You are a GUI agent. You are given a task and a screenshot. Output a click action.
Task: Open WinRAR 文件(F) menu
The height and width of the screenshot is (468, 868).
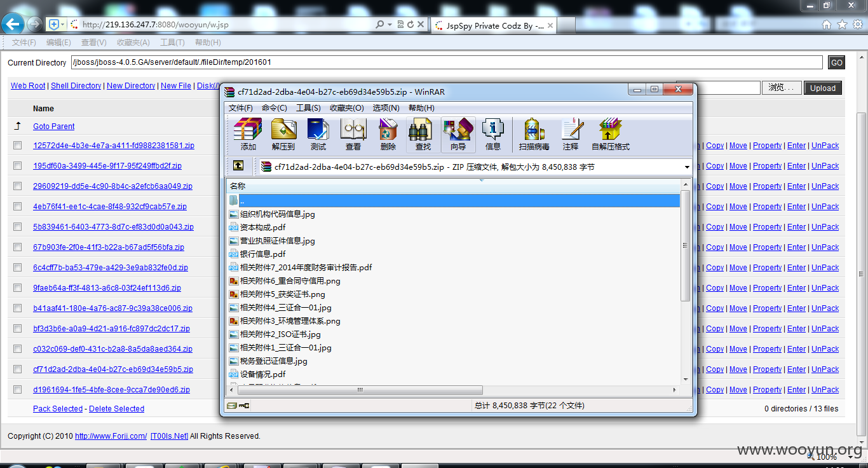(241, 108)
